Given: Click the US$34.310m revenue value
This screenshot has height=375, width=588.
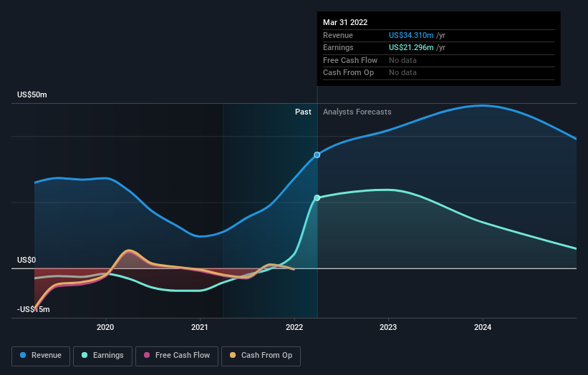Looking at the screenshot, I should [411, 35].
